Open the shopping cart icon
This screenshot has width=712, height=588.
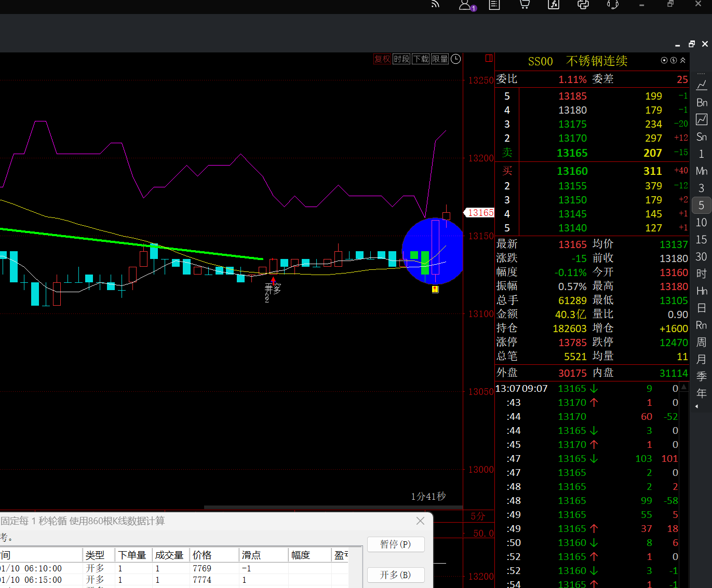(525, 5)
